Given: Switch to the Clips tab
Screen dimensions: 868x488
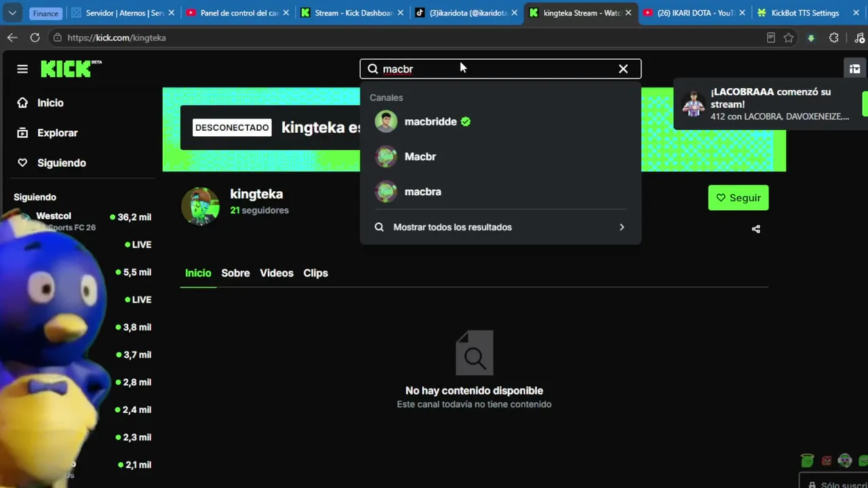Looking at the screenshot, I should pos(315,273).
